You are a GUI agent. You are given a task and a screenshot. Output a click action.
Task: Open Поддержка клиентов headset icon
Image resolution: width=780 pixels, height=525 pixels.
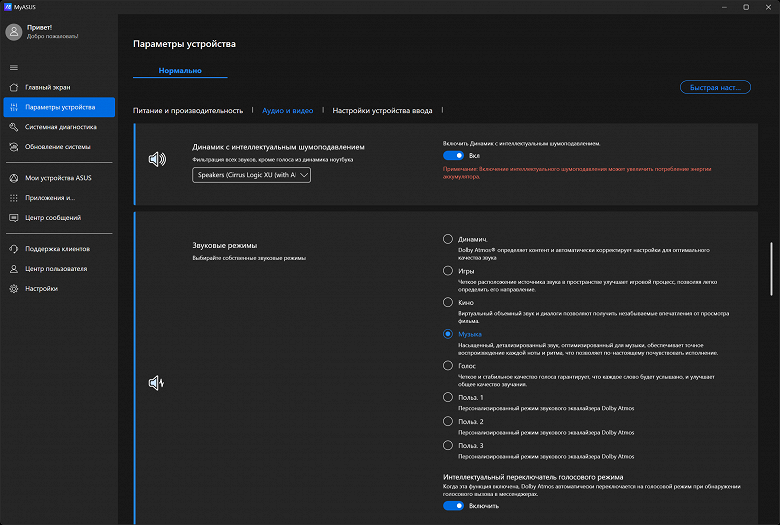[14, 249]
